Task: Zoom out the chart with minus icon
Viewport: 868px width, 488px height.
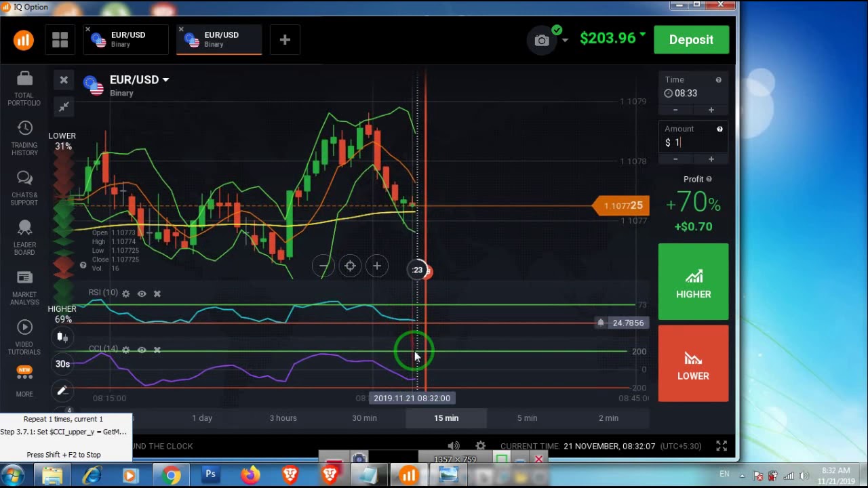Action: pyautogui.click(x=323, y=266)
